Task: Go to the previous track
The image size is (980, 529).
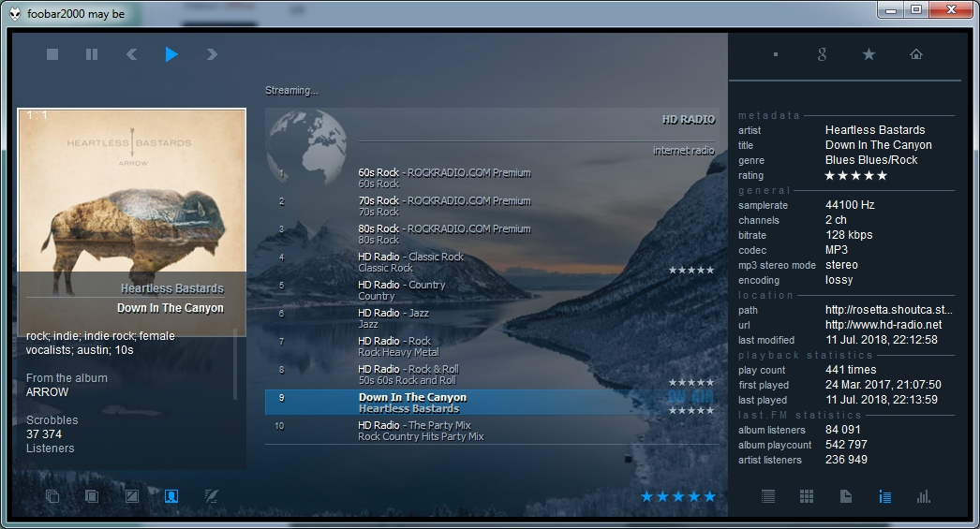Action: 131,54
